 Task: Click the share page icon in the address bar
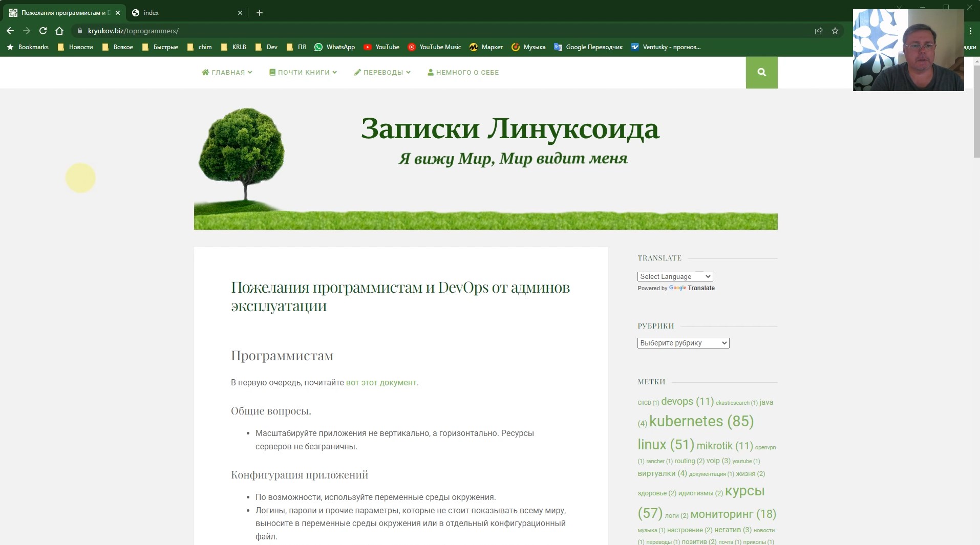(819, 31)
